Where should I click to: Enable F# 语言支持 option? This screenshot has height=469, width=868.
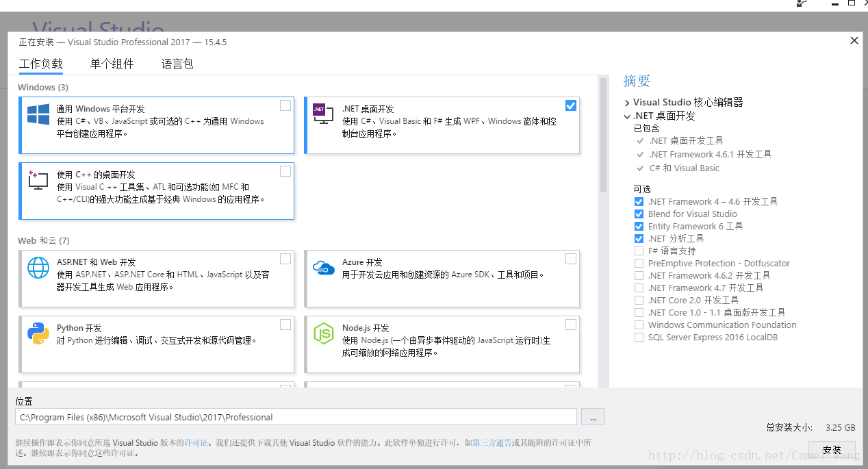(x=639, y=251)
